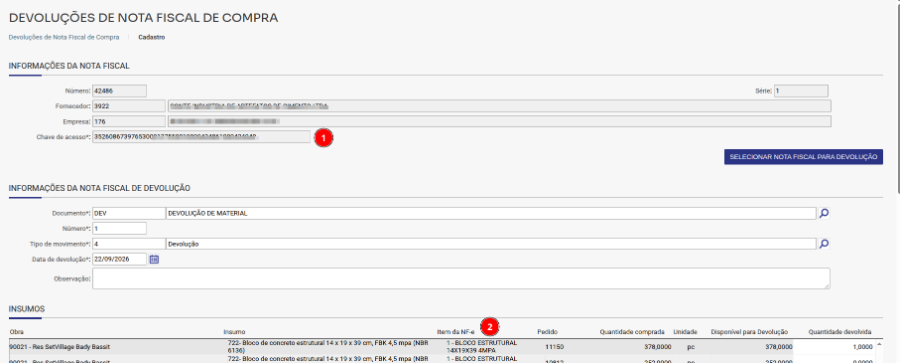Viewport: 900px width, 363px height.
Task: Go to Devoluções de Nota Fiscal de Compra breadcrumb
Action: click(x=64, y=37)
